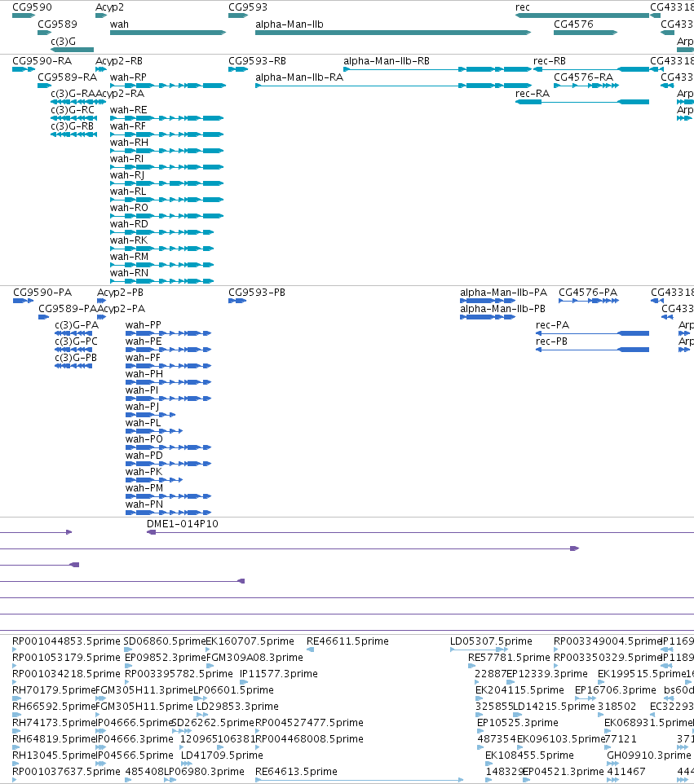
Task: Click the rec-PA protein label
Action: [552, 325]
